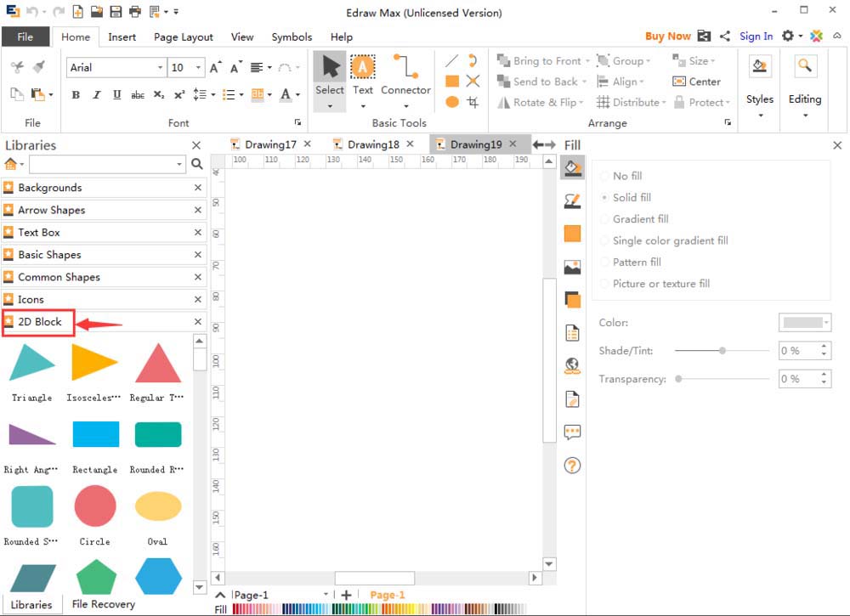This screenshot has width=850, height=616.
Task: Apply Underline formatting
Action: coord(116,95)
